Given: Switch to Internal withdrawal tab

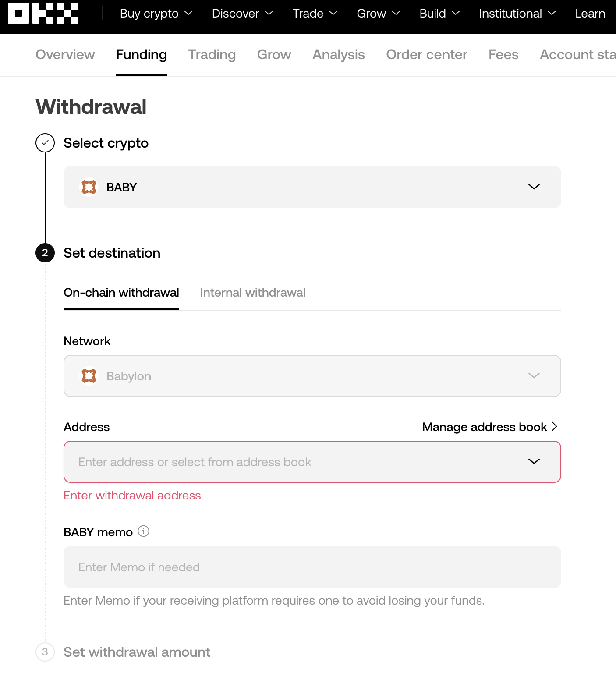Looking at the screenshot, I should [x=253, y=293].
